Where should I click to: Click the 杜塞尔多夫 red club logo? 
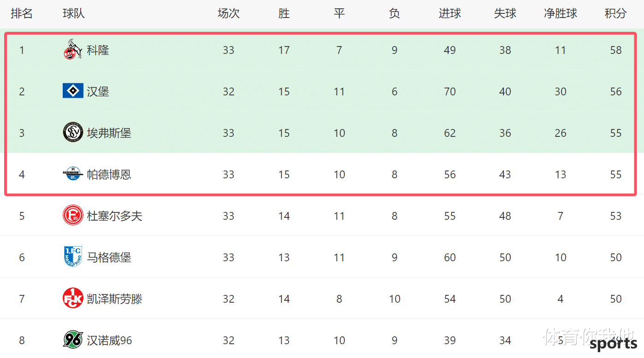(73, 215)
